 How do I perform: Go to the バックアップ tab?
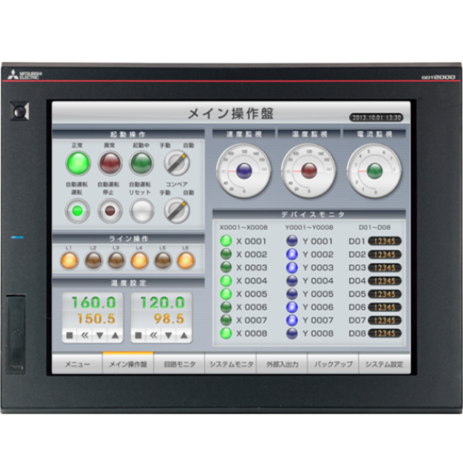pos(334,364)
